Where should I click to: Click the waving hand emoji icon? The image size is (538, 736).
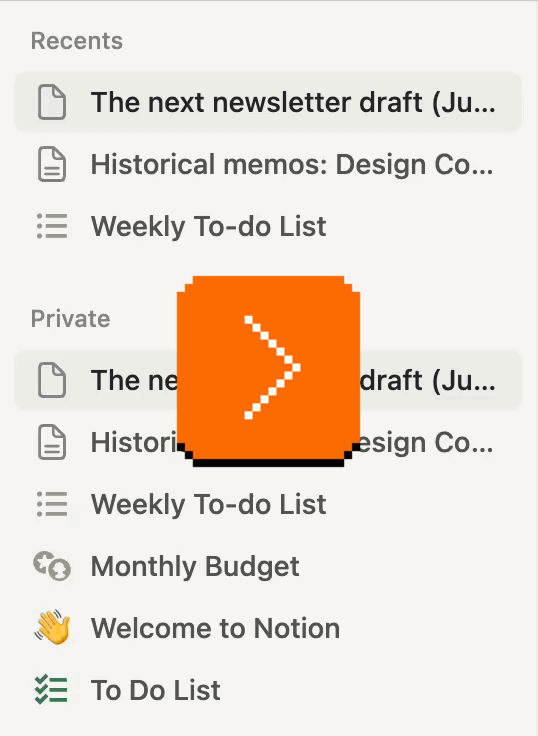click(52, 628)
